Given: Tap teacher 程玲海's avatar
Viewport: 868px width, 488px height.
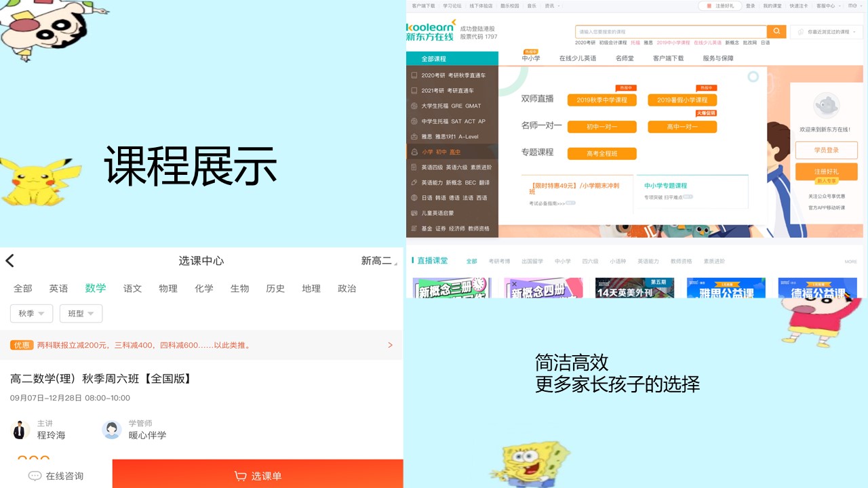Looking at the screenshot, I should (21, 430).
